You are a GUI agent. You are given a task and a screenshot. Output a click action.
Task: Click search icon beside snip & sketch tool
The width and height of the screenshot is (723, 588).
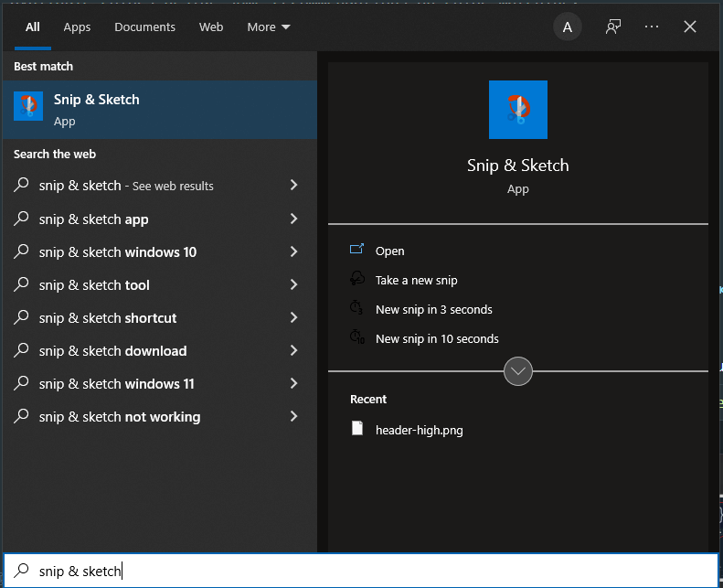pos(21,285)
